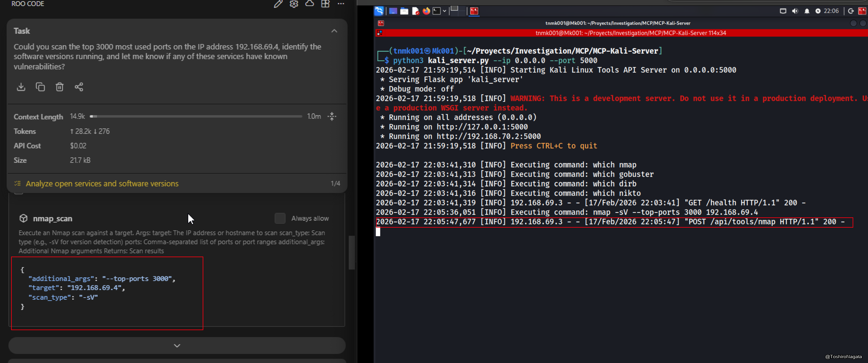Copy the task text with copy icon

[x=40, y=87]
